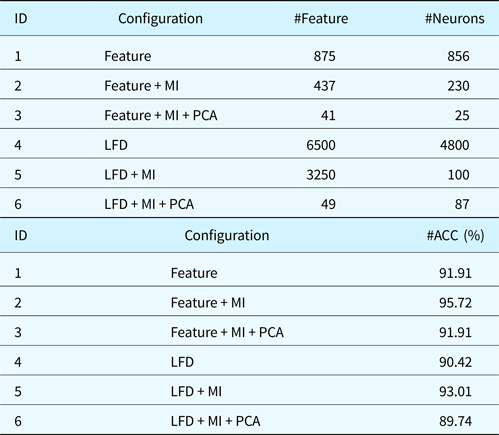The width and height of the screenshot is (499, 435).
Task: Select the accuracy value 93.01
Action: [455, 391]
